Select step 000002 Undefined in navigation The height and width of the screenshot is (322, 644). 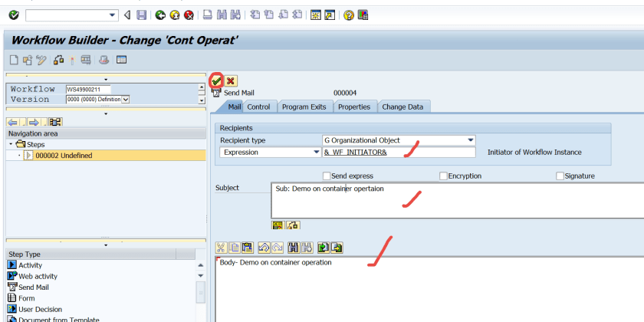coord(63,155)
